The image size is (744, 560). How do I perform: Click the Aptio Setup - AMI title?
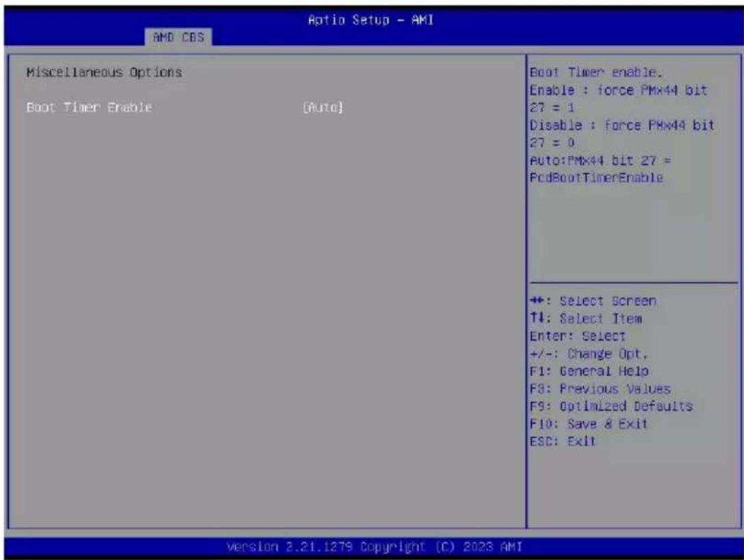click(x=370, y=20)
